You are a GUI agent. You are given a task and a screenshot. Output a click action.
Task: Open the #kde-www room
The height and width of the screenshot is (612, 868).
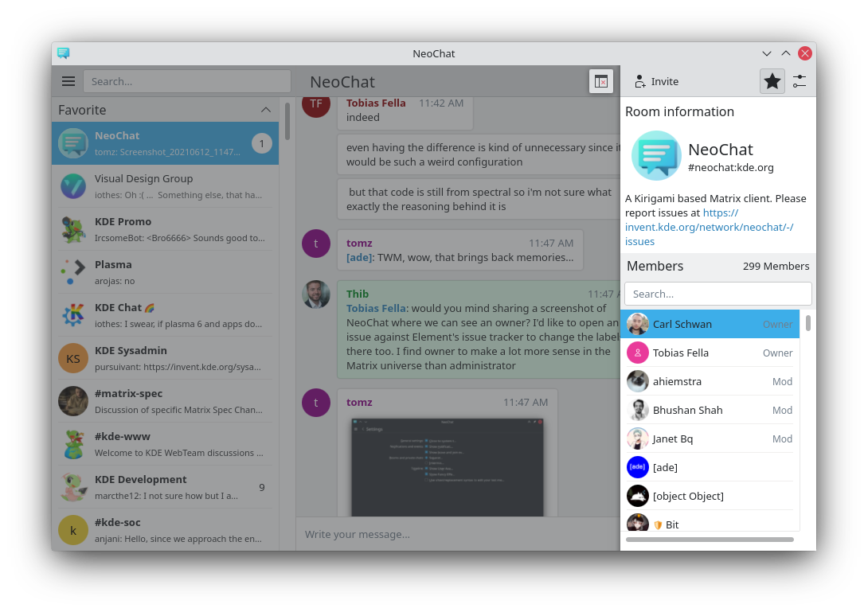point(165,444)
